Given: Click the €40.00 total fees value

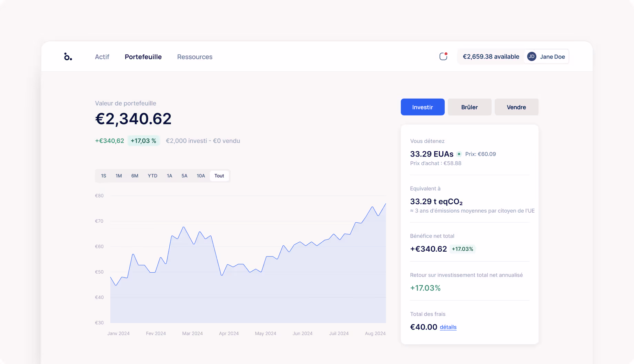Looking at the screenshot, I should coord(424,327).
